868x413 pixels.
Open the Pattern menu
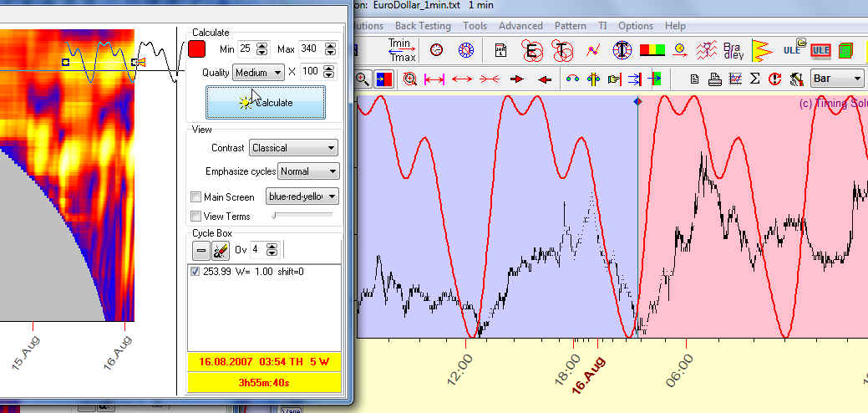point(571,26)
